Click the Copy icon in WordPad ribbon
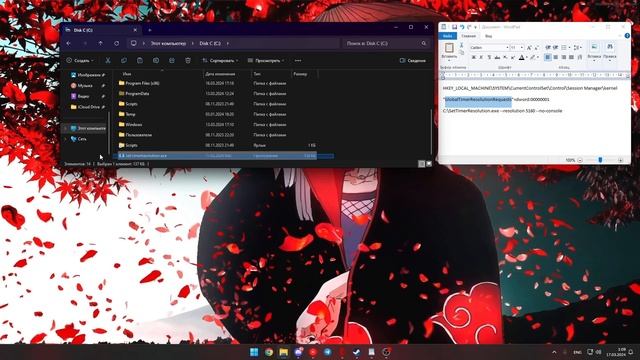Viewport: 640px width, 360px height. coord(462,52)
